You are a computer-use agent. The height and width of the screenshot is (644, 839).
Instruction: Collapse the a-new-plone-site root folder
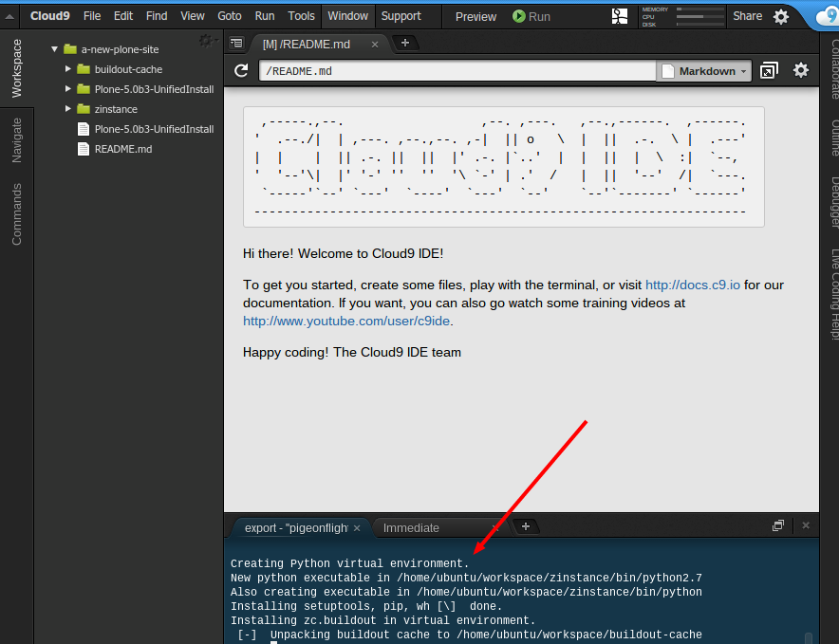[x=54, y=49]
